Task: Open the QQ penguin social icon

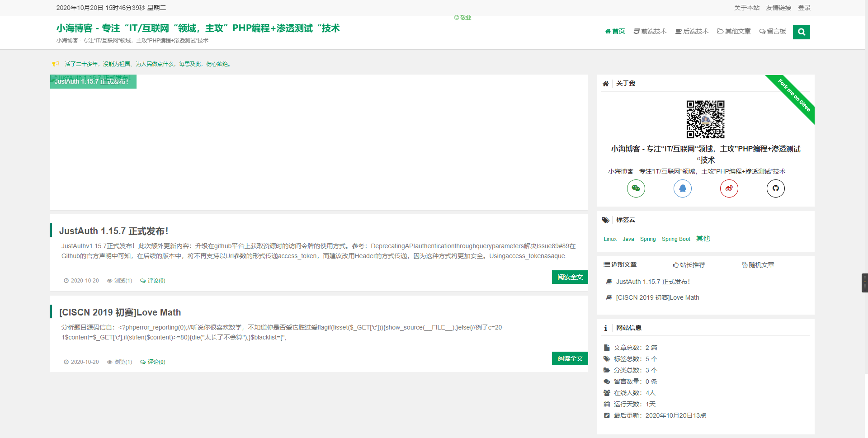Action: coord(683,188)
